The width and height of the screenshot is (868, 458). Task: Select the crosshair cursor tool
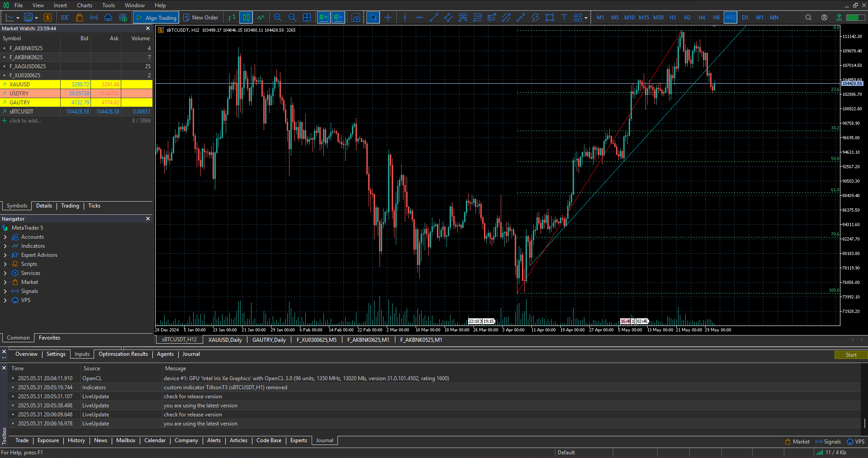[388, 18]
